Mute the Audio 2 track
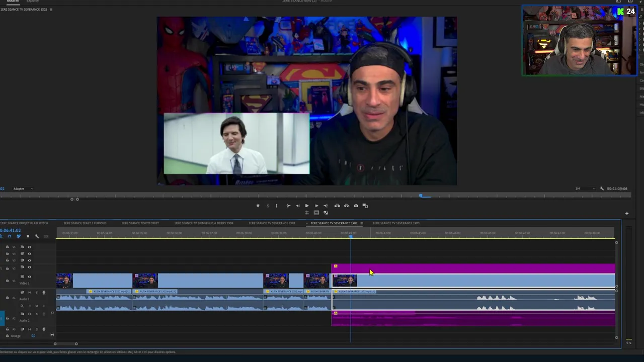The image size is (644, 362). (x=29, y=314)
